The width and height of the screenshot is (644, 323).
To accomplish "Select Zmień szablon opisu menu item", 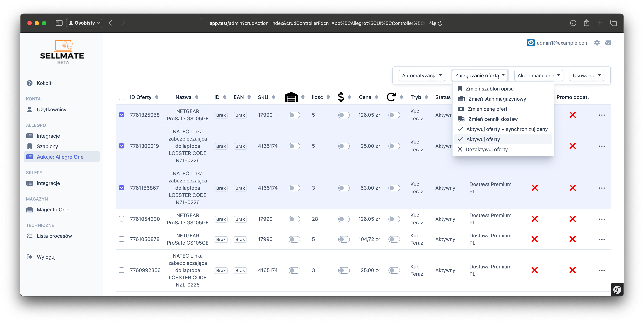I will 503,89.
